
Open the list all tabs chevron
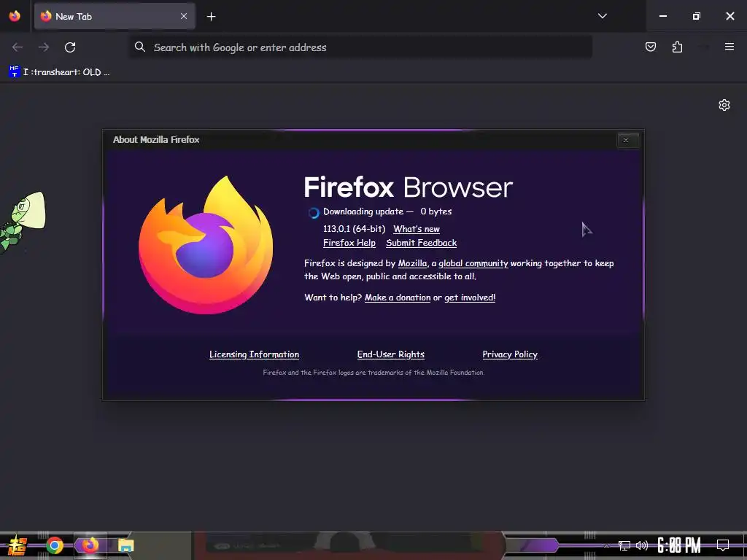pyautogui.click(x=602, y=16)
